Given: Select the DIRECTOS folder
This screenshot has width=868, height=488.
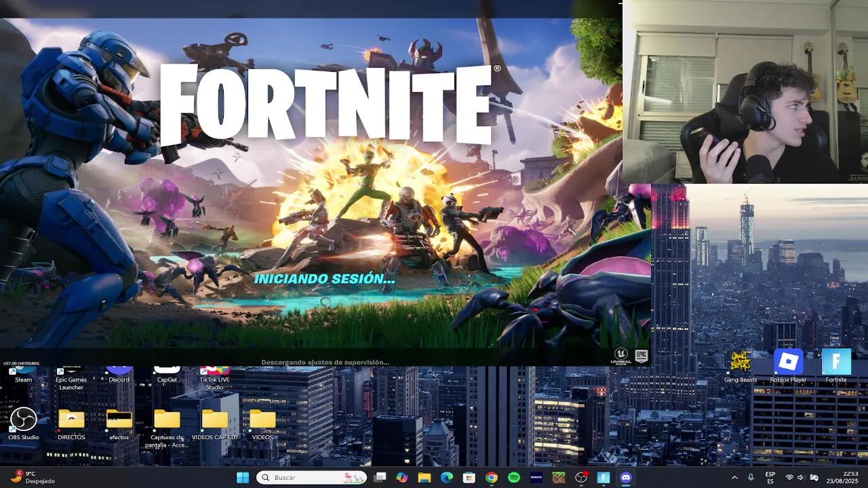Looking at the screenshot, I should coord(71,424).
